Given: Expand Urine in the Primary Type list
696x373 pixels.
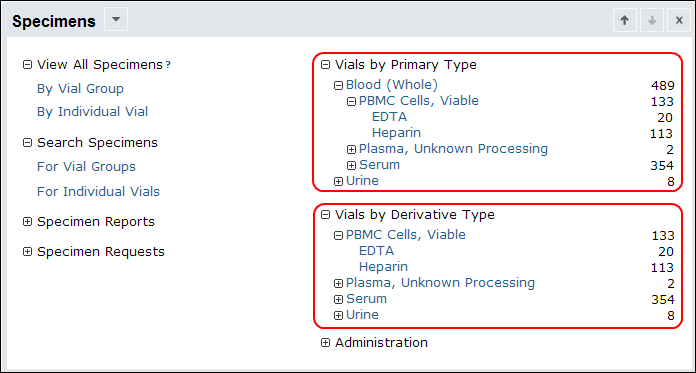Looking at the screenshot, I should pyautogui.click(x=339, y=182).
